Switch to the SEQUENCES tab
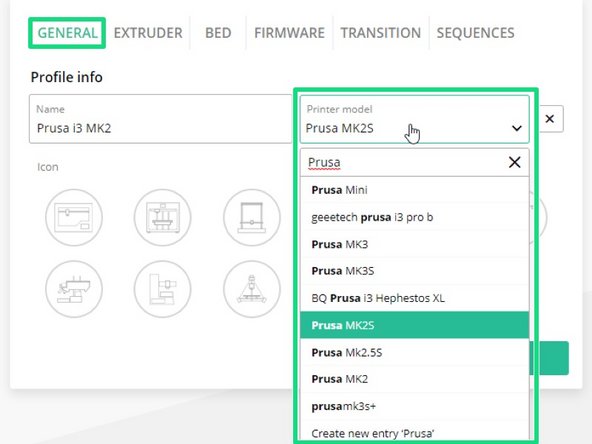Viewport: 592px width, 444px height. (475, 33)
